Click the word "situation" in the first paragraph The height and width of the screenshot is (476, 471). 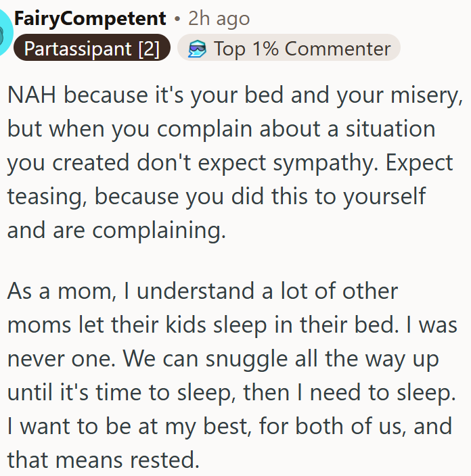pyautogui.click(x=379, y=129)
